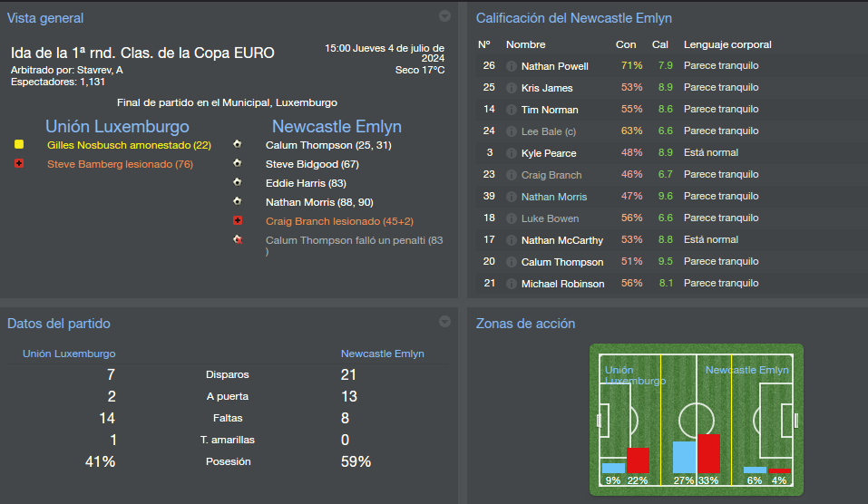This screenshot has height=504, width=868.
Task: Click Calificación del Newcastle Emlyn panel title
Action: (x=574, y=18)
